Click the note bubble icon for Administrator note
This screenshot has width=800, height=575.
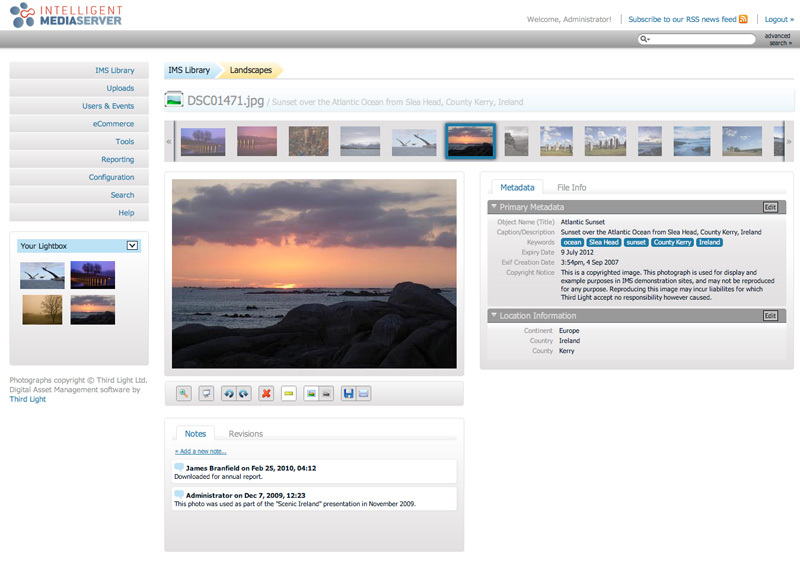click(179, 494)
